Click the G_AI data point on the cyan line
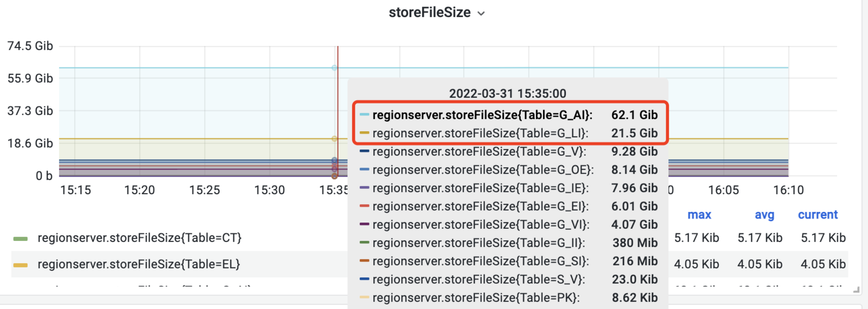The height and width of the screenshot is (309, 868). (334, 68)
